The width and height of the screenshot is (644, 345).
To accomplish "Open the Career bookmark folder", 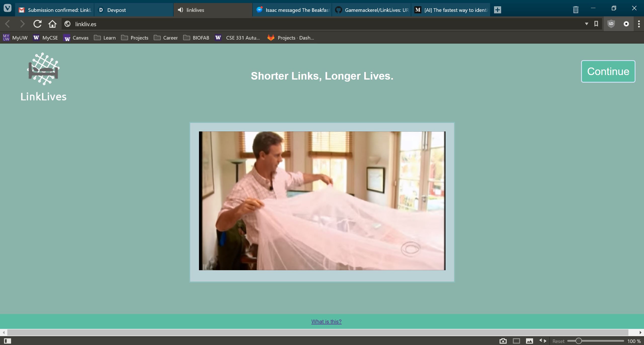I will coord(166,38).
